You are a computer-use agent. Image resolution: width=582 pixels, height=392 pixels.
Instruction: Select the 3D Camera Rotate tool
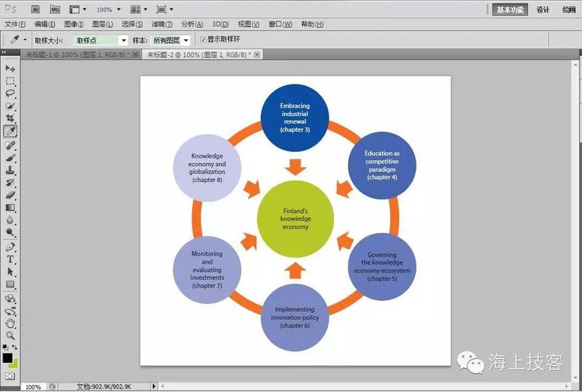pos(10,311)
